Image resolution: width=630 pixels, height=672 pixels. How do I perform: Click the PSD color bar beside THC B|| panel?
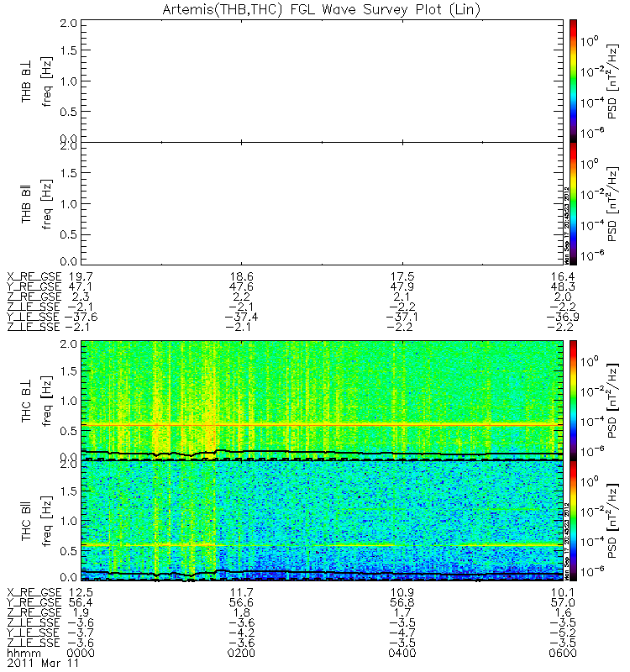tap(573, 521)
